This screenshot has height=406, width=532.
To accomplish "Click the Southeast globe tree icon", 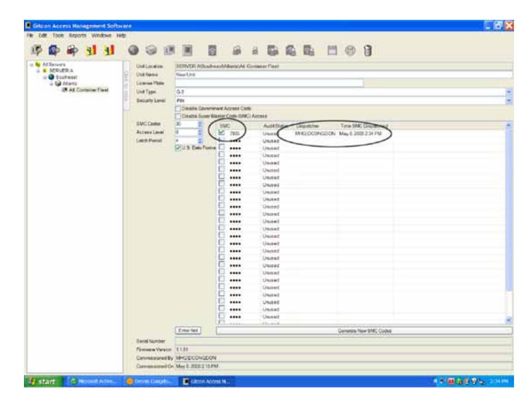I will (x=51, y=77).
